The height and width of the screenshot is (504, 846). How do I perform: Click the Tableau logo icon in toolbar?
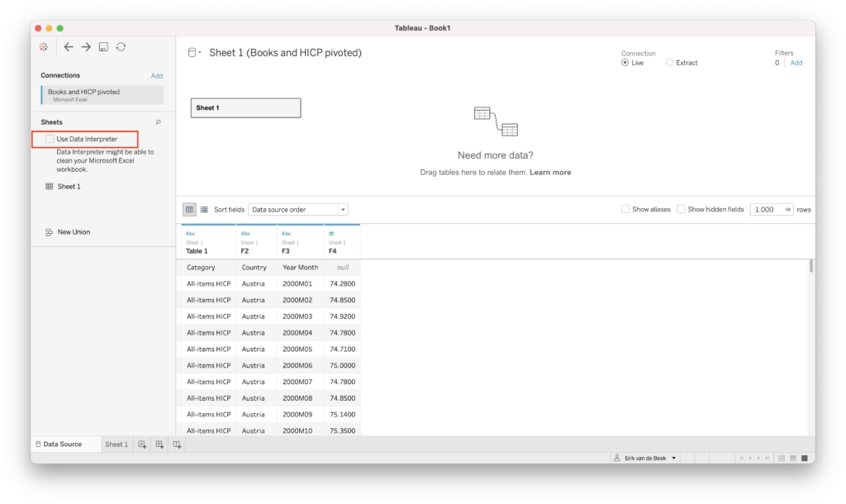43,47
